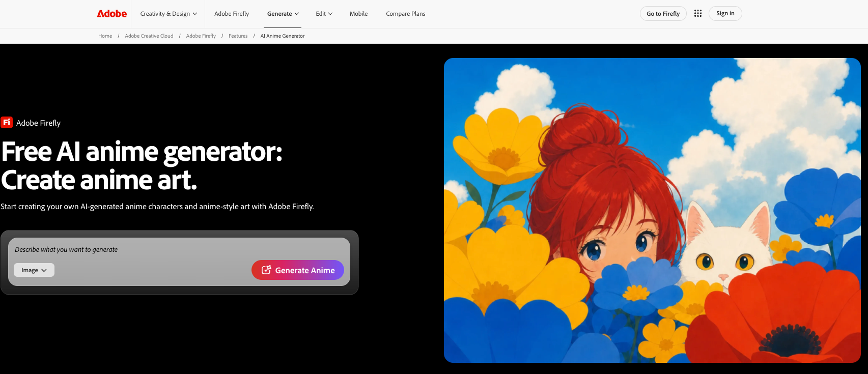Expand Creativity & Design menu
868x374 pixels.
[169, 14]
